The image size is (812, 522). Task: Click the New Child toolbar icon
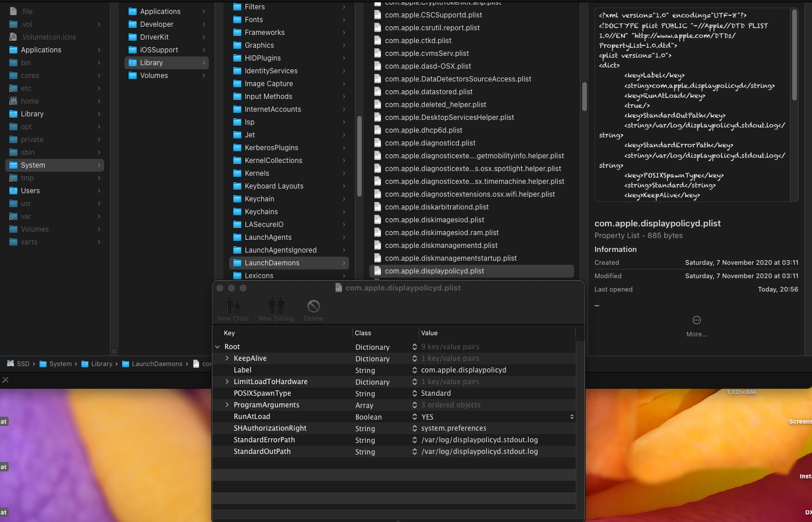point(233,306)
